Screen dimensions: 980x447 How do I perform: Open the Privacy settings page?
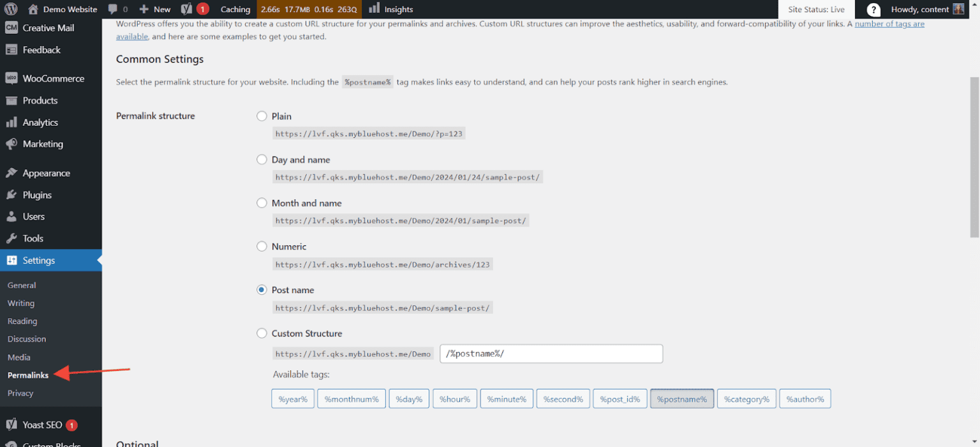tap(20, 393)
